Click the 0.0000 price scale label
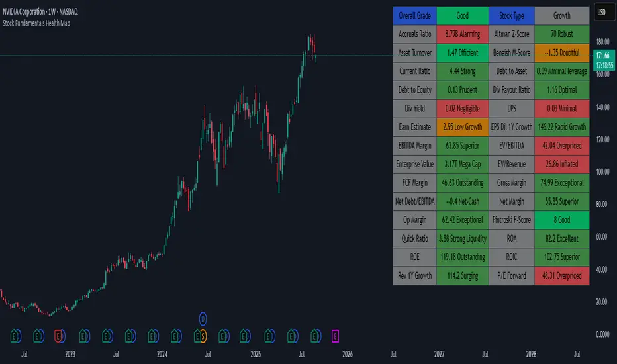The image size is (617, 364). pyautogui.click(x=602, y=334)
